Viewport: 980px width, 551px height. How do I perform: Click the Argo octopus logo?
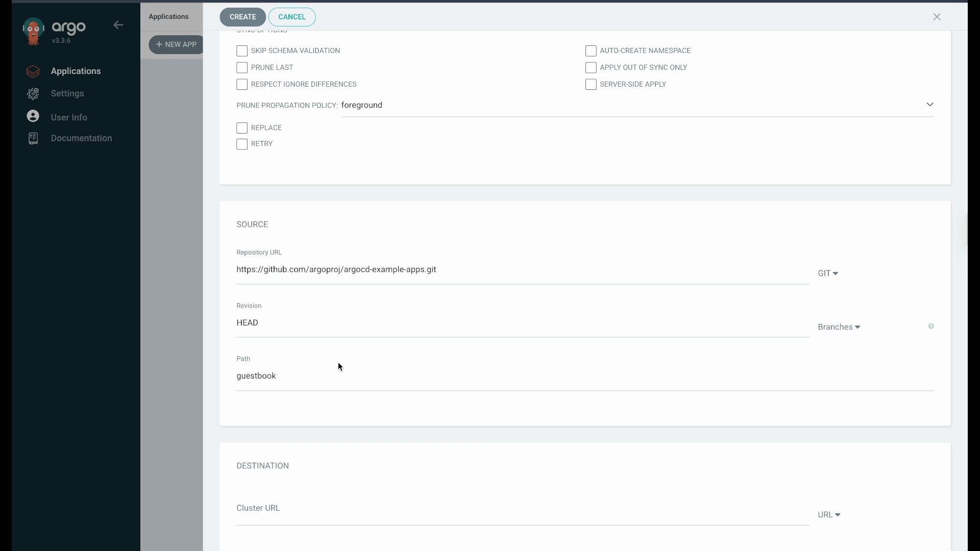click(x=34, y=31)
